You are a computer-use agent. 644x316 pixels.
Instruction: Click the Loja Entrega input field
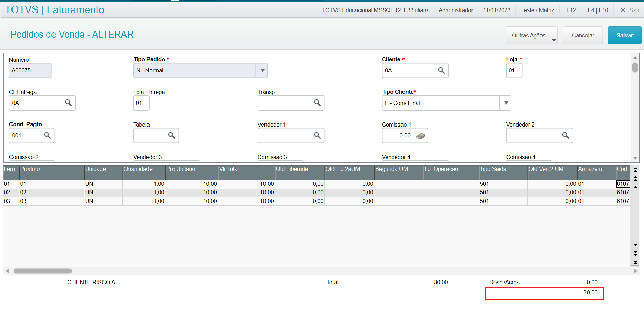pos(141,103)
